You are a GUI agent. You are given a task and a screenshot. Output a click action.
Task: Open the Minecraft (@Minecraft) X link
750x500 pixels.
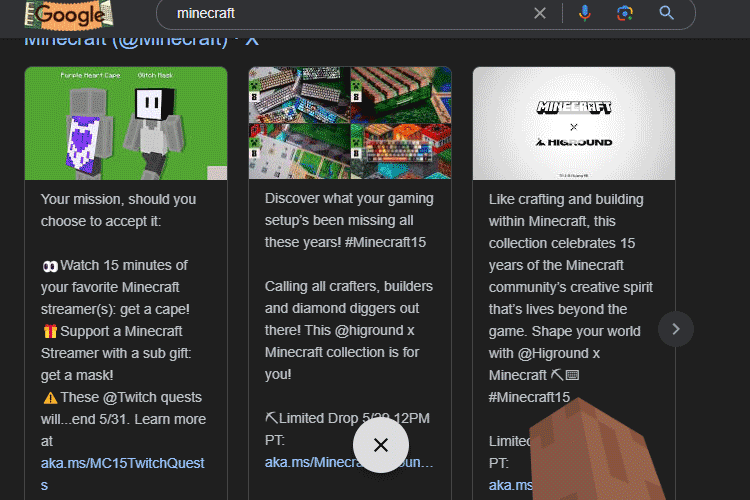click(142, 40)
